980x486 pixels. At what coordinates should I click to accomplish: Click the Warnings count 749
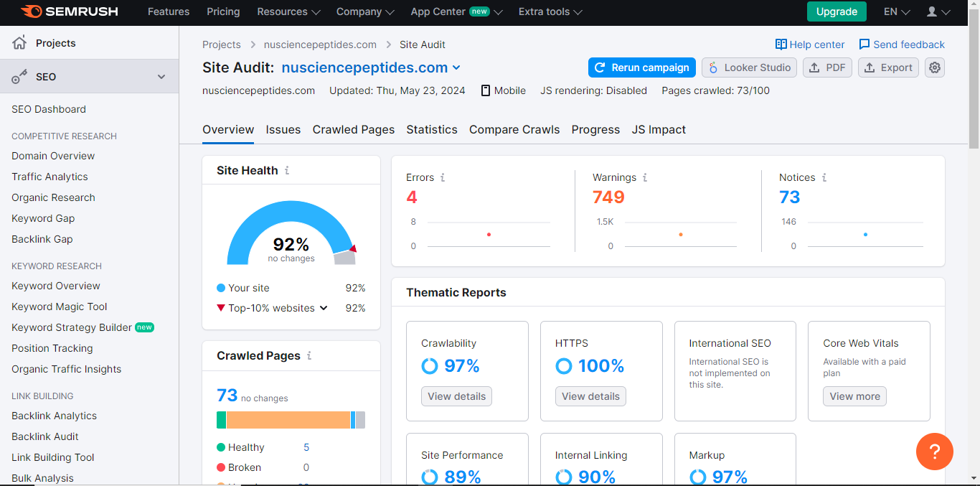(608, 197)
